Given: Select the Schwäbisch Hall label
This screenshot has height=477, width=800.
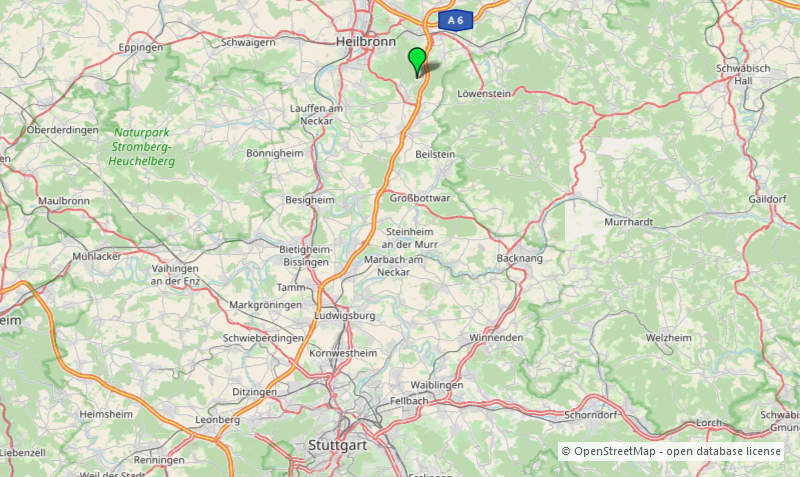Looking at the screenshot, I should point(743,74).
